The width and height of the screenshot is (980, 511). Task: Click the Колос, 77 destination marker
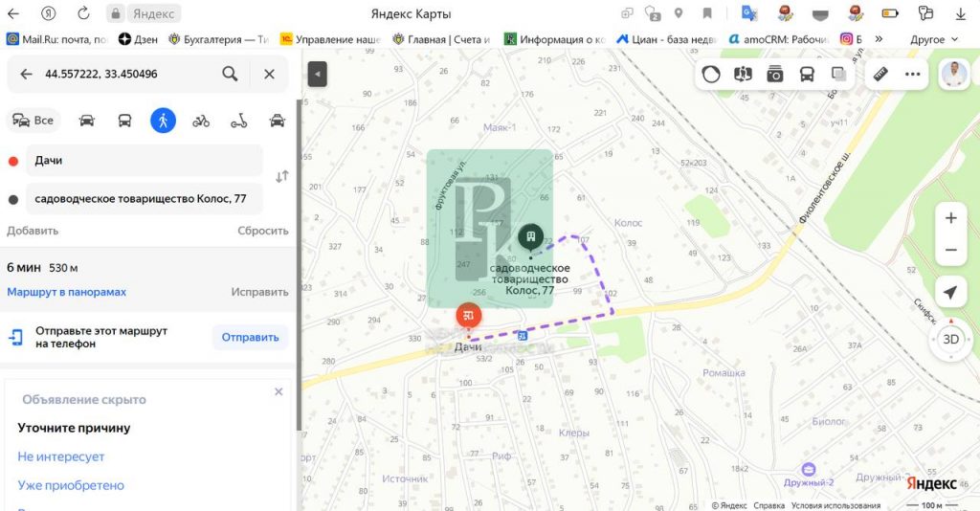[530, 236]
